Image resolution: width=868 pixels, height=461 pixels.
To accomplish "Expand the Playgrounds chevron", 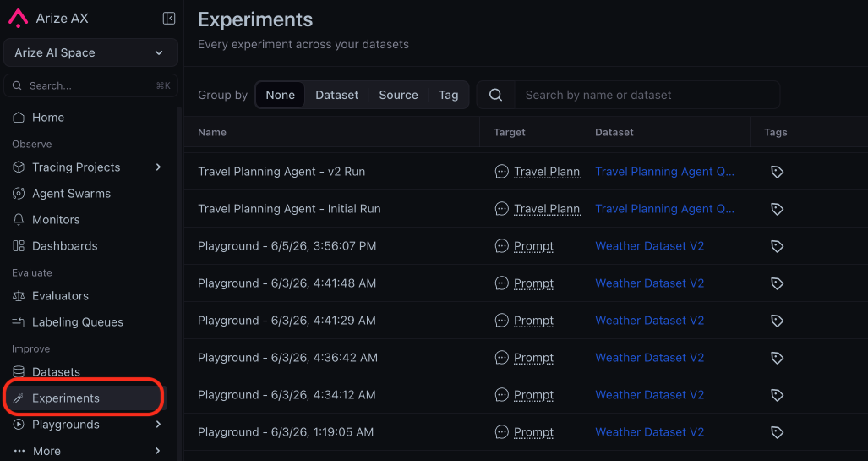I will [158, 425].
